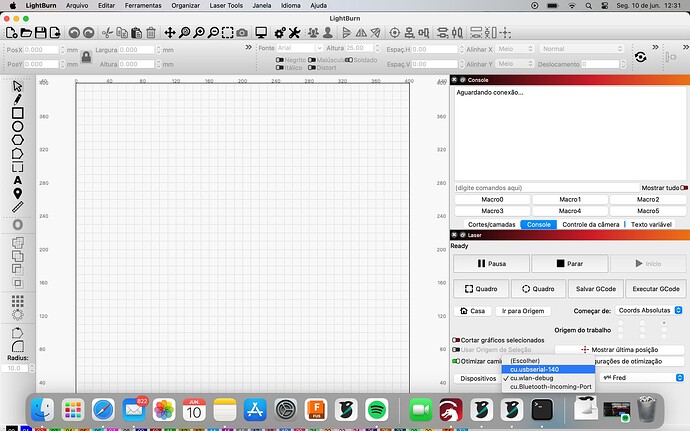The image size is (690, 431).
Task: Click the Casa home button
Action: pyautogui.click(x=472, y=311)
